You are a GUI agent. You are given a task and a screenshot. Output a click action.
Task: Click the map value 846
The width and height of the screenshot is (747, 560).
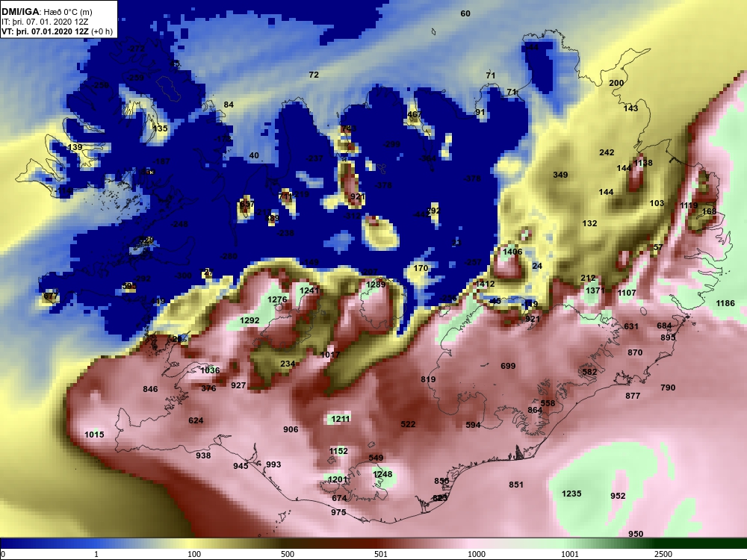[x=151, y=389]
